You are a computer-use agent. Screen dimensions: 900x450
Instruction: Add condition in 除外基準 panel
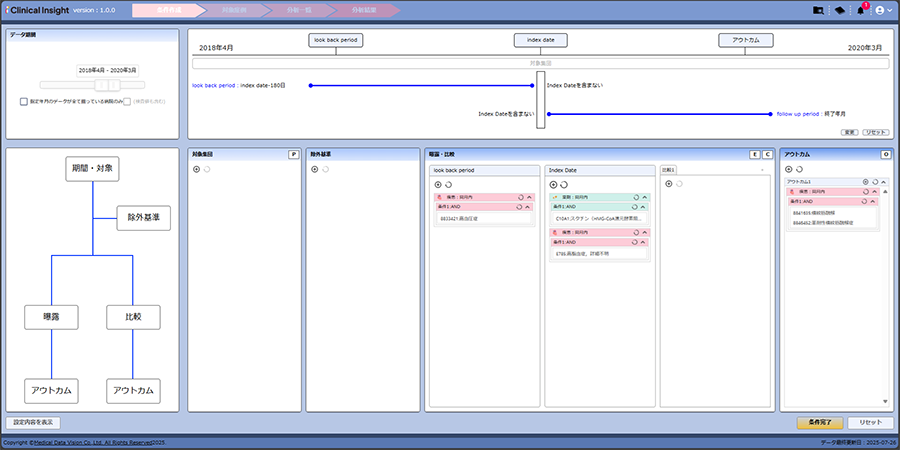315,169
